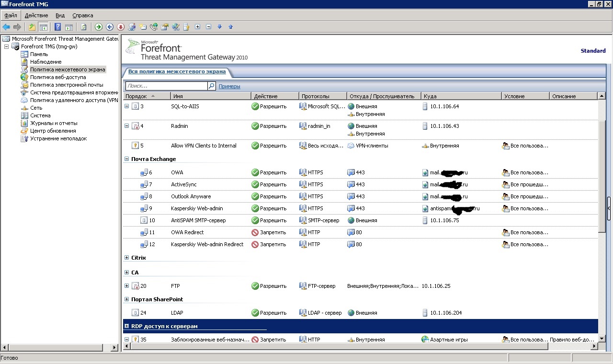Click the plus box expand-all toolbar icon
Viewport: 613px width, 364px height.
click(198, 27)
